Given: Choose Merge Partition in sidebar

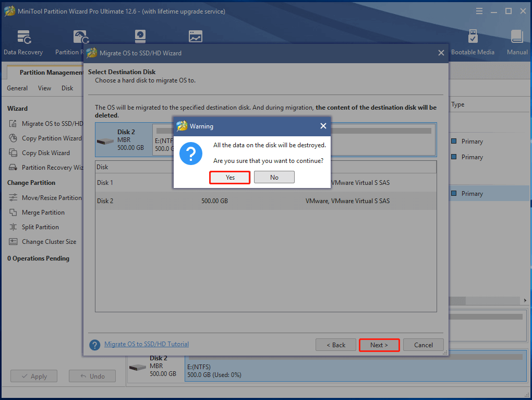Looking at the screenshot, I should tap(37, 212).
